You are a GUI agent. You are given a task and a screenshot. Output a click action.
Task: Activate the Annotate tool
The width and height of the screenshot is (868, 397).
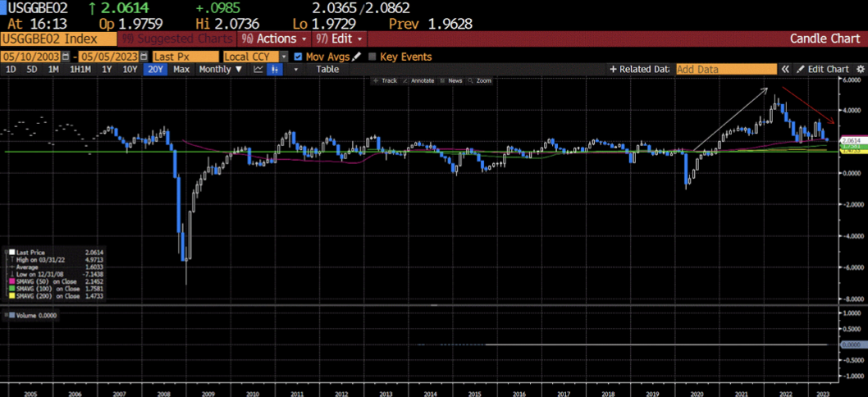[x=419, y=81]
